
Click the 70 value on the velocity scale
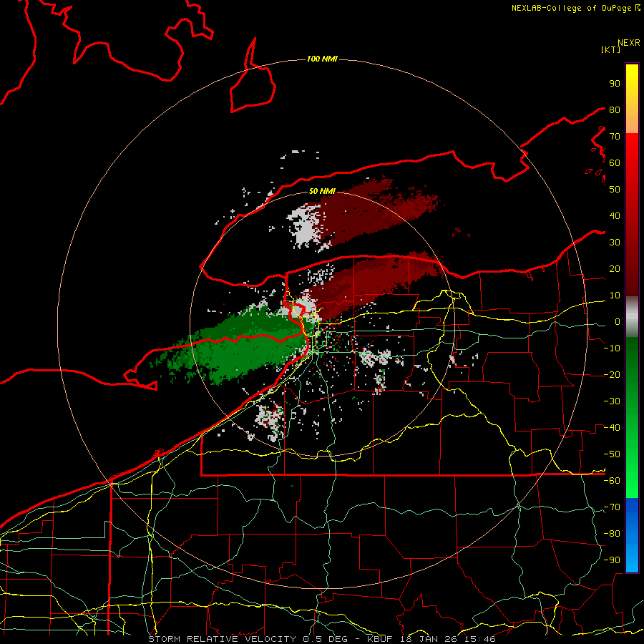[x=615, y=137]
